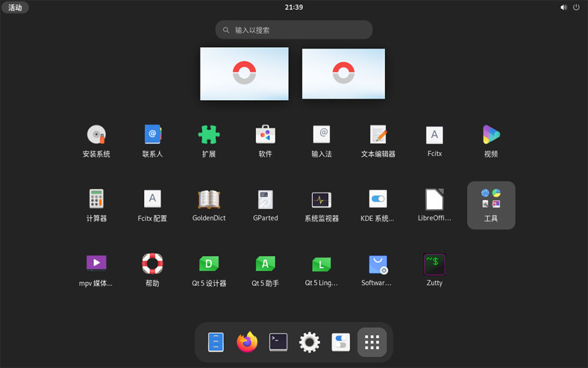Launch the 安装系统 installer
This screenshot has width=588, height=368.
[x=96, y=141]
